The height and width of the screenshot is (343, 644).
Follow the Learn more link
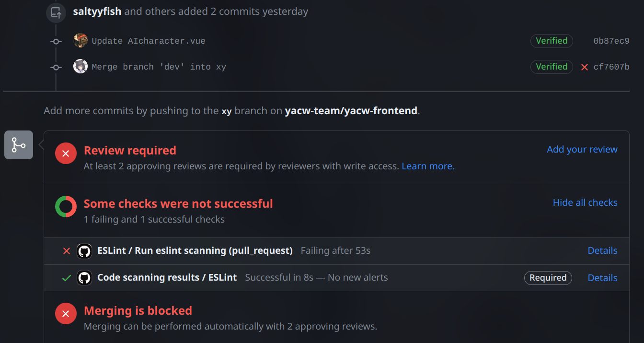point(428,166)
